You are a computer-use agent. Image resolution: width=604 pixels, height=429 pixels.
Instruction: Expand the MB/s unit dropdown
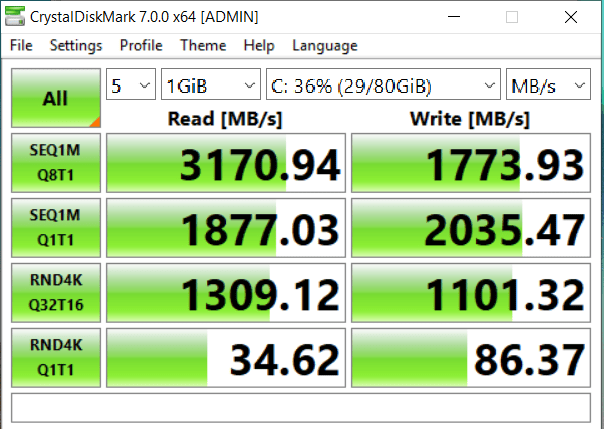click(x=548, y=84)
